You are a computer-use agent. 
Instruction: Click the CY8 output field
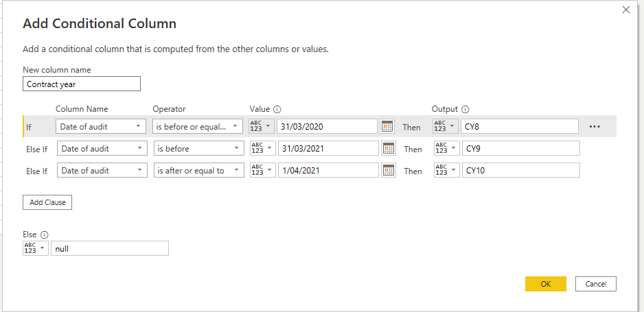pos(520,127)
